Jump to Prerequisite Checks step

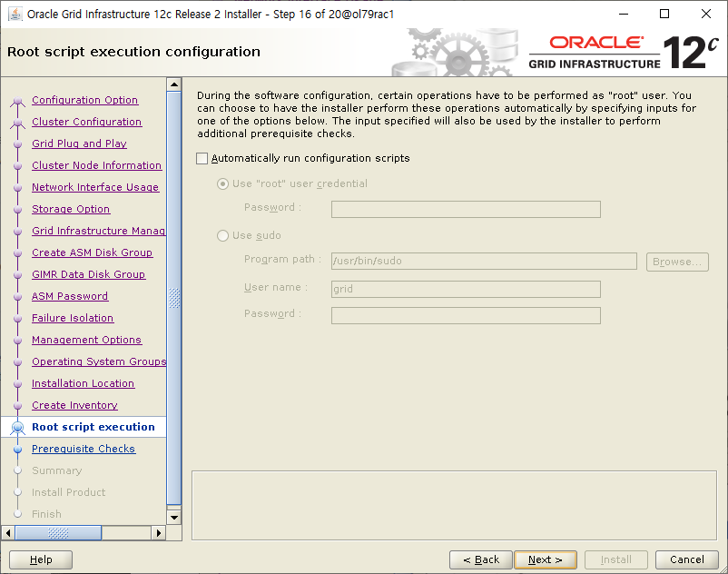(x=84, y=449)
